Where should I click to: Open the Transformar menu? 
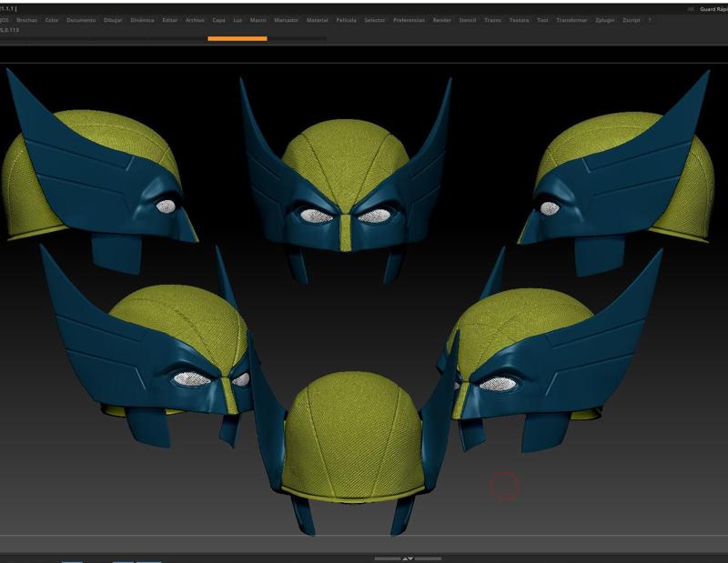point(572,20)
